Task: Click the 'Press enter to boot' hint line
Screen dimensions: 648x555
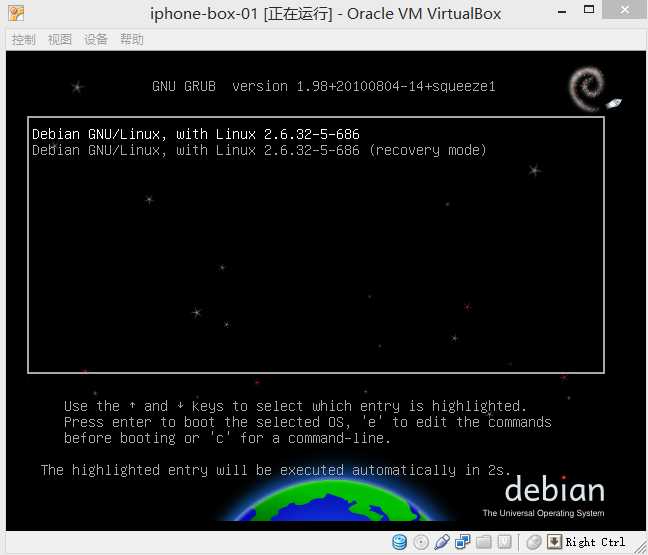Action: (x=307, y=422)
